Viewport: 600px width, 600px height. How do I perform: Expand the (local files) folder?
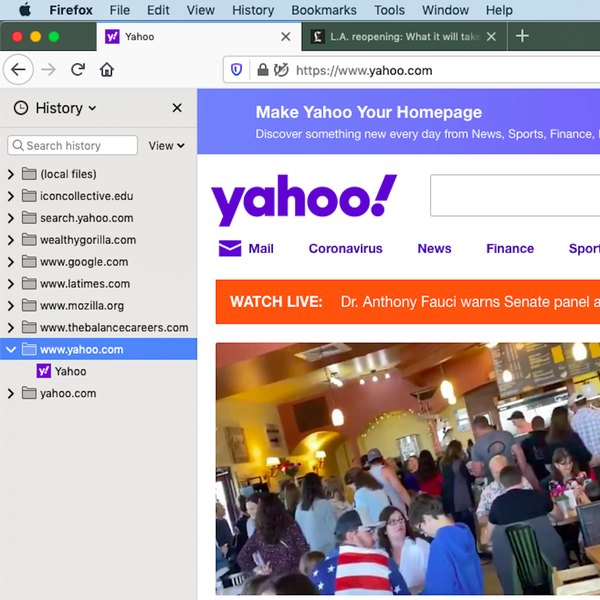tap(11, 174)
